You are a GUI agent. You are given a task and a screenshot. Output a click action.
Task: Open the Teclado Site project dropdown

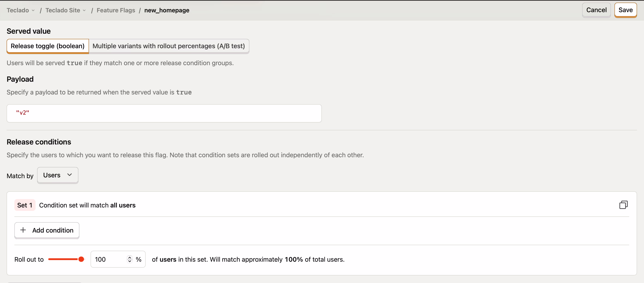point(66,10)
